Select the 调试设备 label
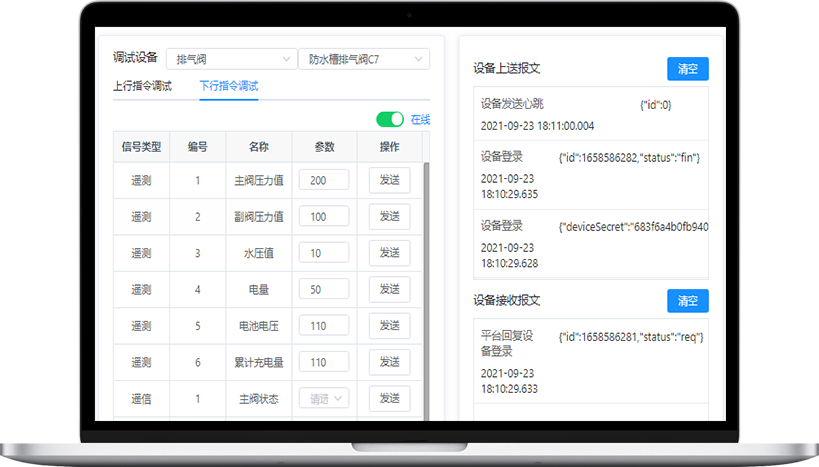This screenshot has width=819, height=467. tap(135, 57)
